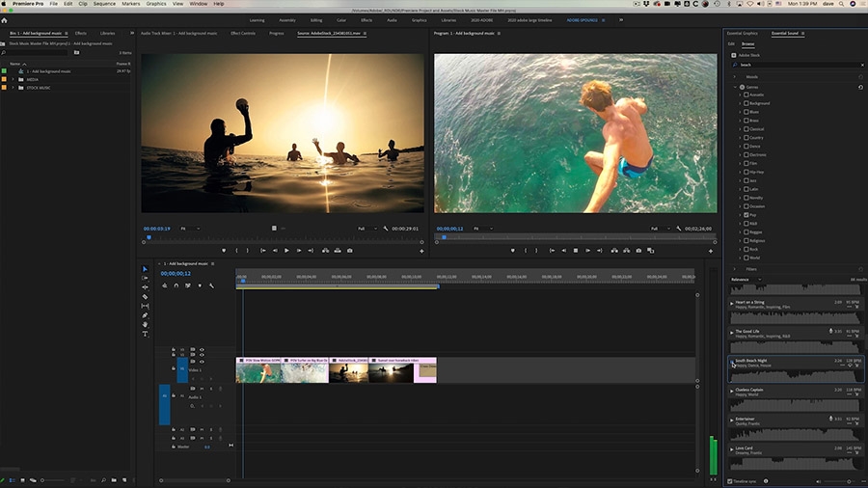Viewport: 868px width, 488px height.
Task: Open Relevance sort dropdown
Action: [746, 280]
